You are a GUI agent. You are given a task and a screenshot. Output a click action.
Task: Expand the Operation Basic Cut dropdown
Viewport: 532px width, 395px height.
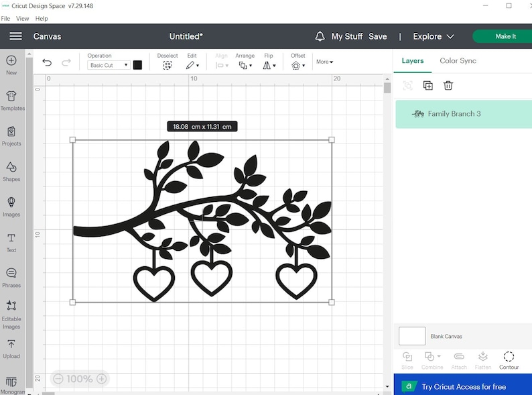(x=109, y=65)
